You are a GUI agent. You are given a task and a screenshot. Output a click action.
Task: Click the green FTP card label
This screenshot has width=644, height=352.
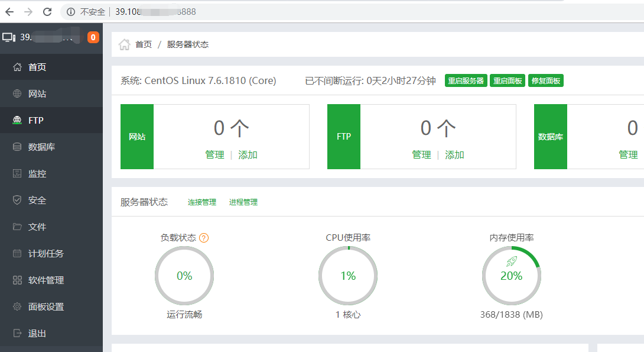click(344, 137)
